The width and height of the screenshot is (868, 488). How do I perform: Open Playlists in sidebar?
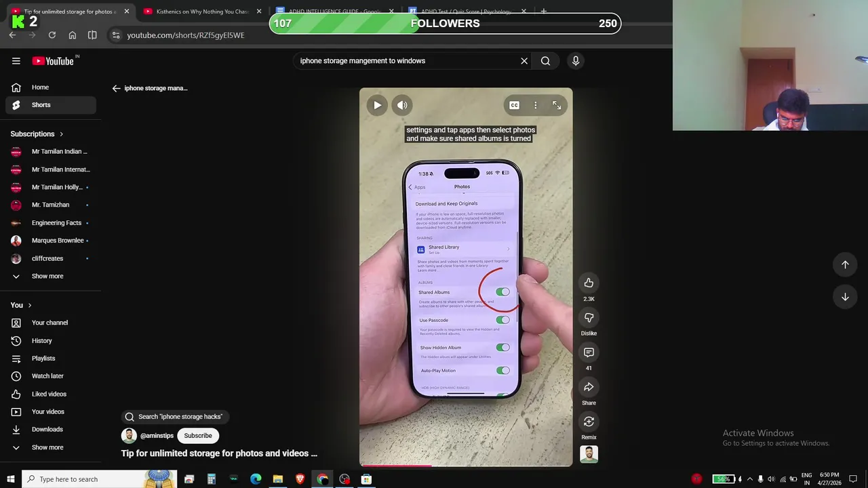[50, 359]
